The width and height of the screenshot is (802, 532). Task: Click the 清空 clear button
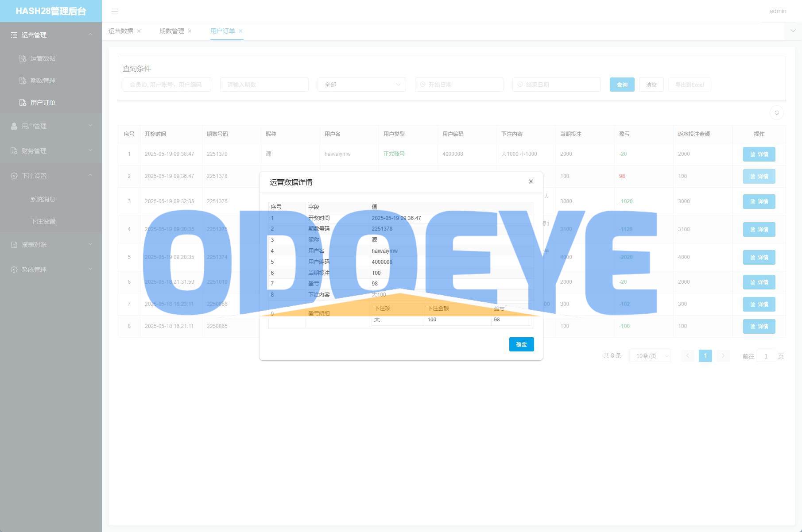click(651, 85)
